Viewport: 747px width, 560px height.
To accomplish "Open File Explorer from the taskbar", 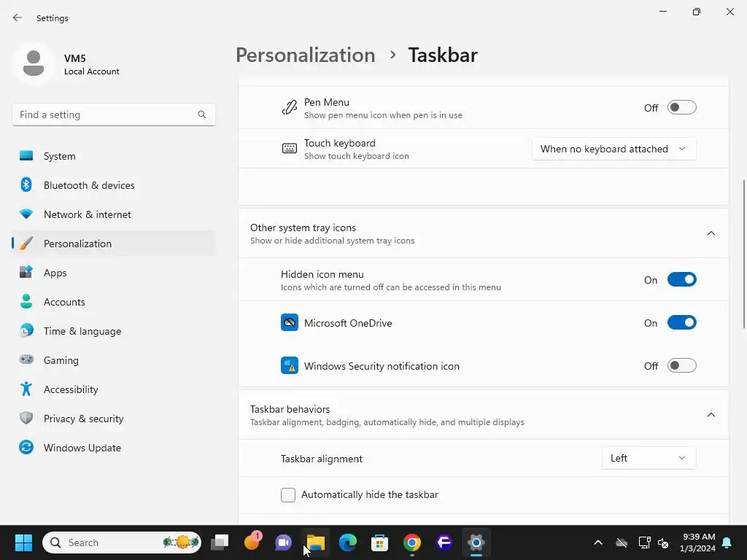I will 315,542.
